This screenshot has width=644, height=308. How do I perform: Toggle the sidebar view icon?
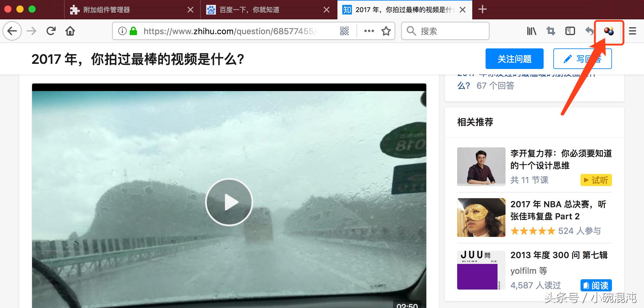pyautogui.click(x=570, y=31)
